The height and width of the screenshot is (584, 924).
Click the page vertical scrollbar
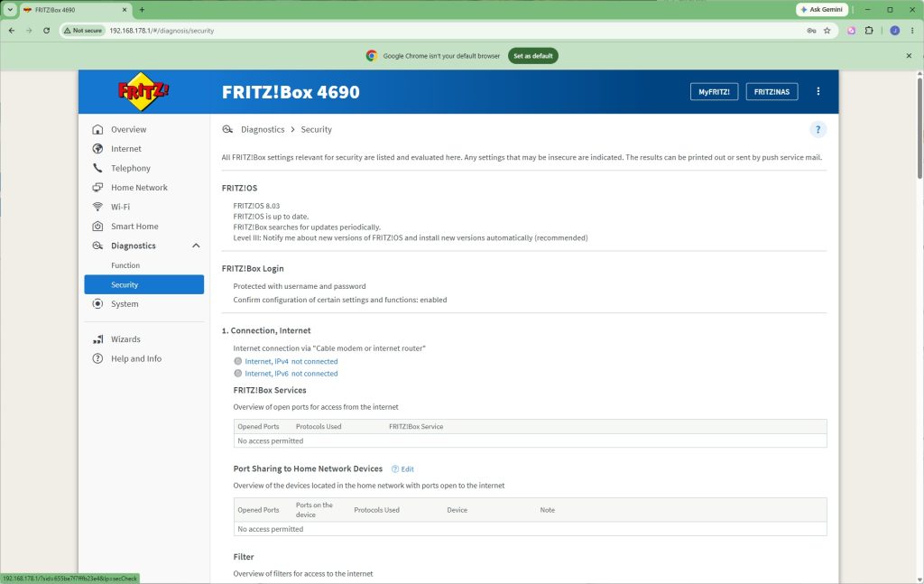coord(919,126)
